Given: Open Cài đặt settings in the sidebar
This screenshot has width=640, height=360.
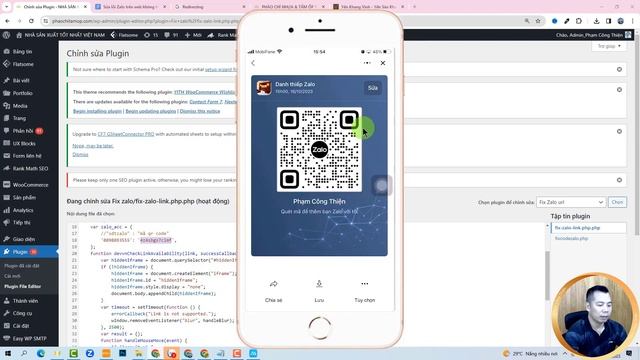Looking at the screenshot, I should pos(20,326).
